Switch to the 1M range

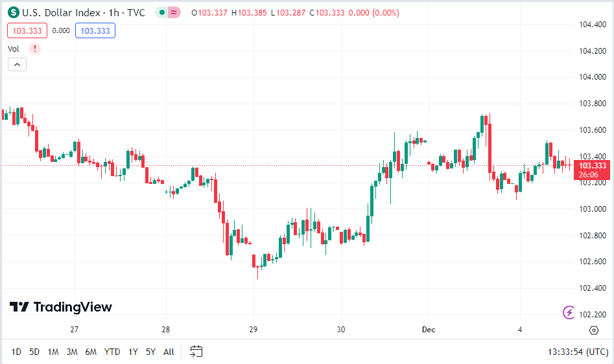click(53, 352)
